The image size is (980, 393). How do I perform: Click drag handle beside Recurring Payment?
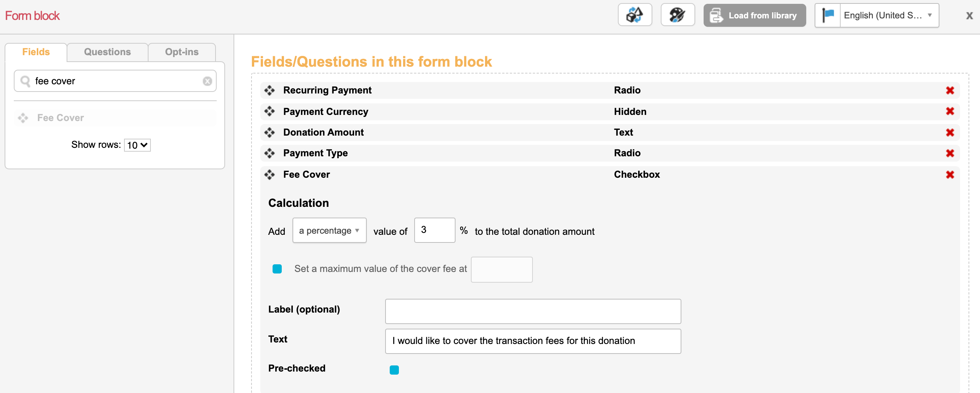point(269,90)
